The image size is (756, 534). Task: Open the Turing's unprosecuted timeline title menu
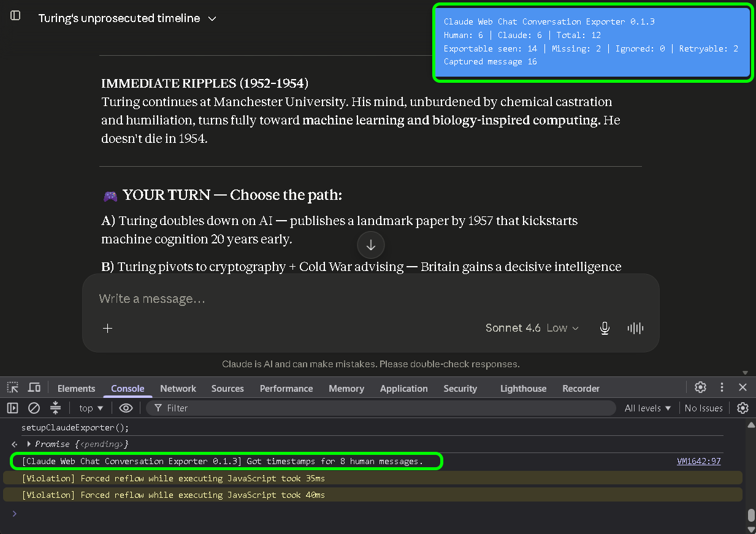tap(128, 18)
